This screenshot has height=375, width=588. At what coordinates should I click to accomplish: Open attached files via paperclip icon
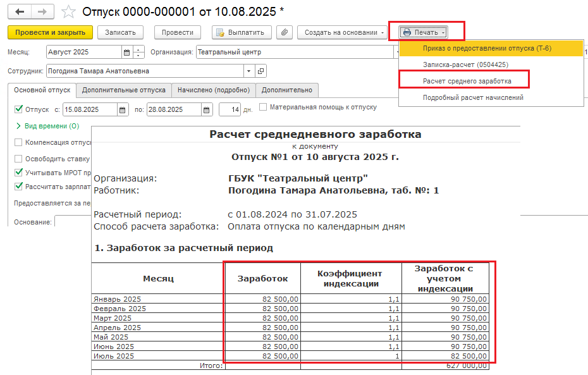(x=285, y=32)
